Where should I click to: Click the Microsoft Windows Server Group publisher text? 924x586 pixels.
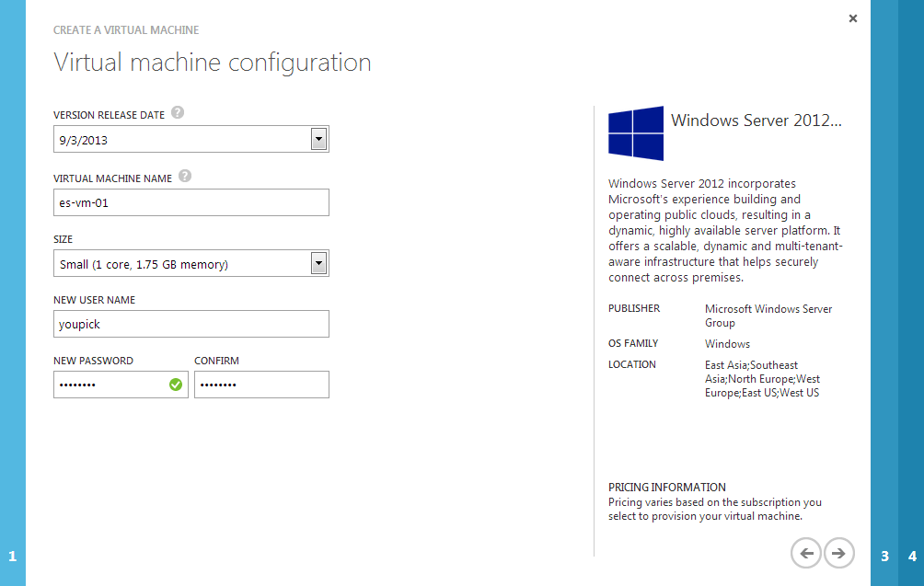click(768, 316)
